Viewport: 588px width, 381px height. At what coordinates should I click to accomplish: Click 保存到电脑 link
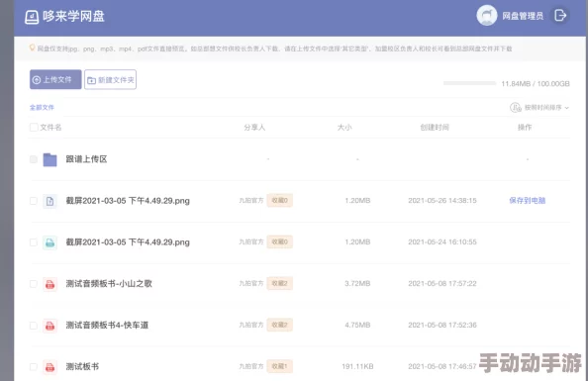click(x=528, y=201)
